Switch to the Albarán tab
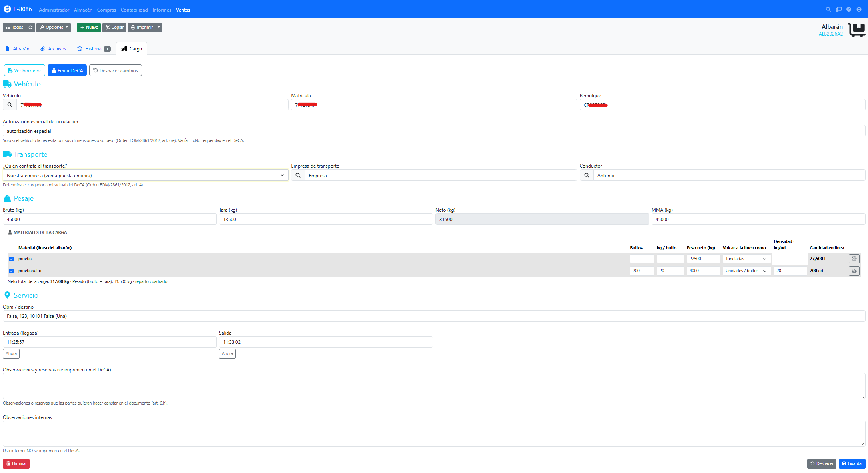The height and width of the screenshot is (473, 868). [18, 49]
